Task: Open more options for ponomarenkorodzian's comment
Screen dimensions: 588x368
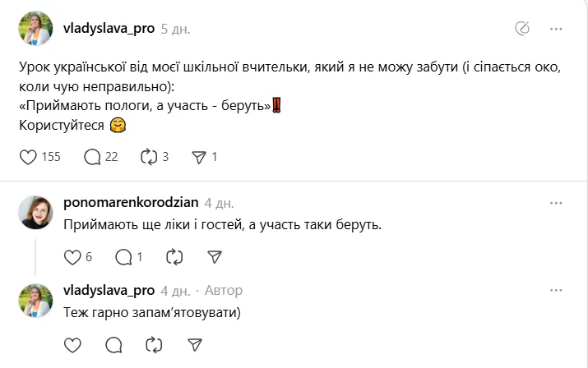Action: [x=556, y=203]
